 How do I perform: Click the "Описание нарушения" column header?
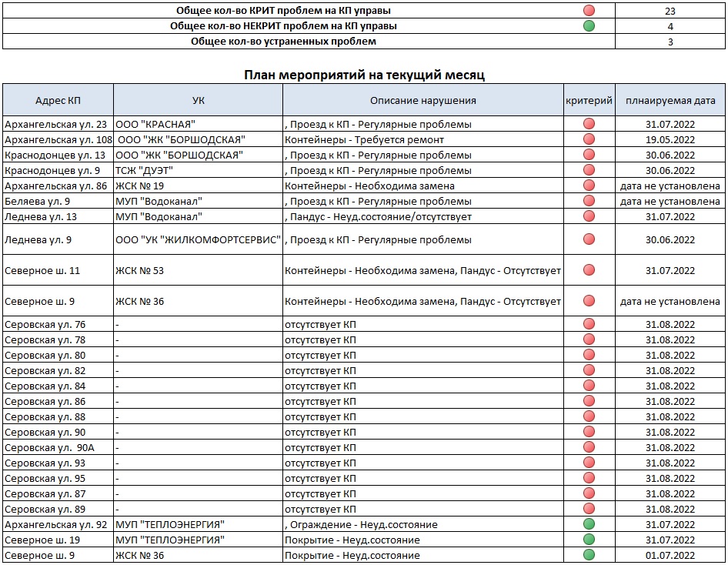[x=422, y=100]
